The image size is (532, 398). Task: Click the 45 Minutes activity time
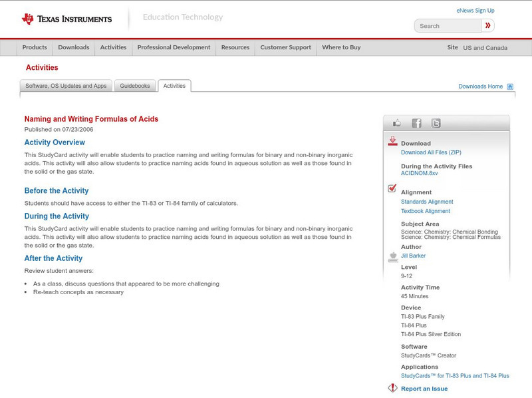[x=414, y=296]
